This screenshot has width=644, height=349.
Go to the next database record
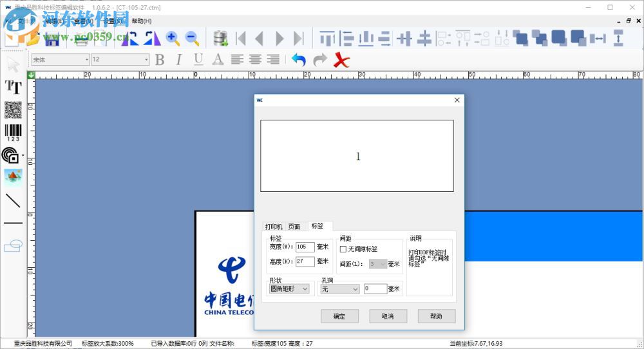(279, 39)
